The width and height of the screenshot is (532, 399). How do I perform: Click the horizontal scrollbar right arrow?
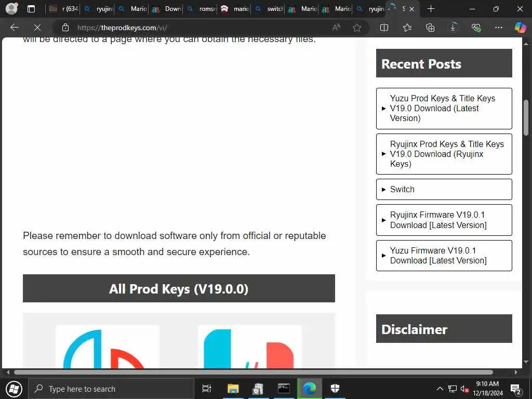516,372
